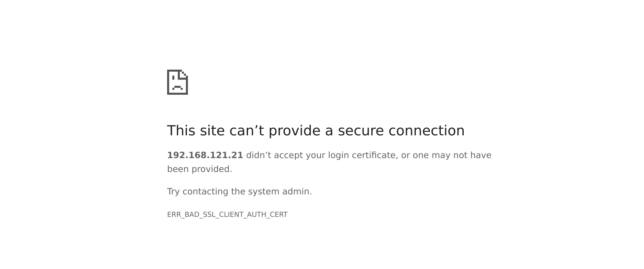Click the words "didn't accept" after the IP address
This screenshot has width=644, height=269.
(x=274, y=155)
